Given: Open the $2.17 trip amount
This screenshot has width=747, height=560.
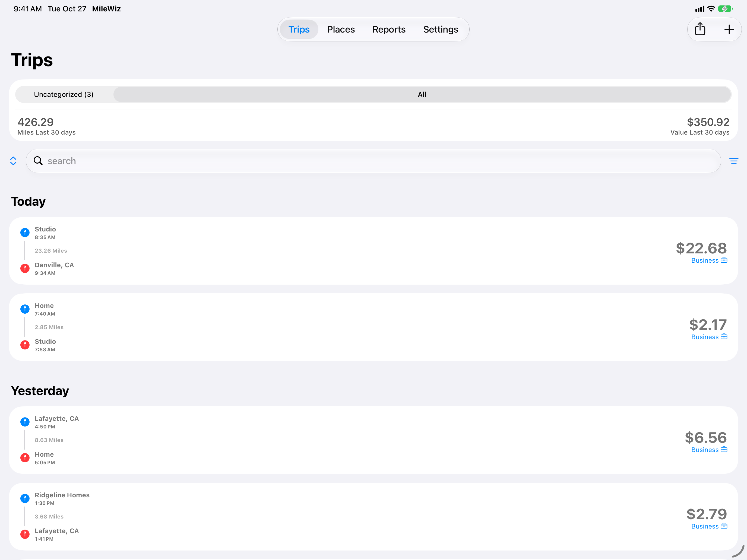Looking at the screenshot, I should (708, 325).
